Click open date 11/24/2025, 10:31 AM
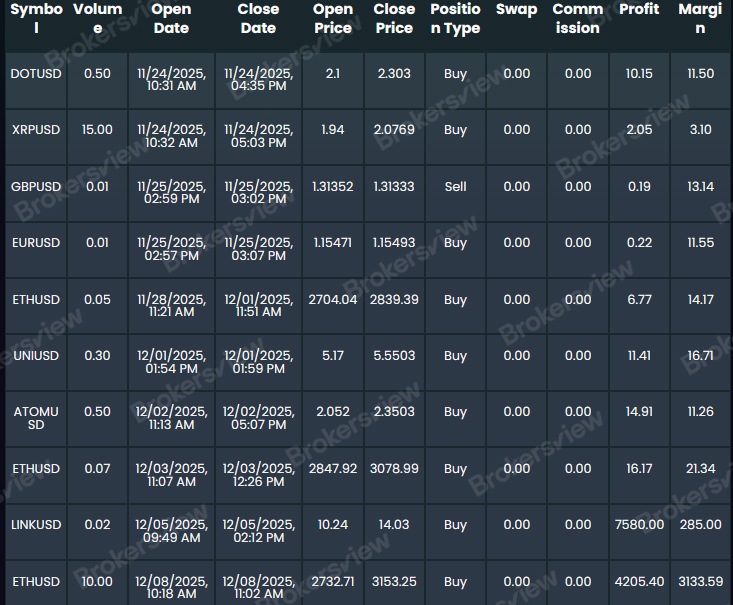Image resolution: width=733 pixels, height=605 pixels. click(x=171, y=80)
